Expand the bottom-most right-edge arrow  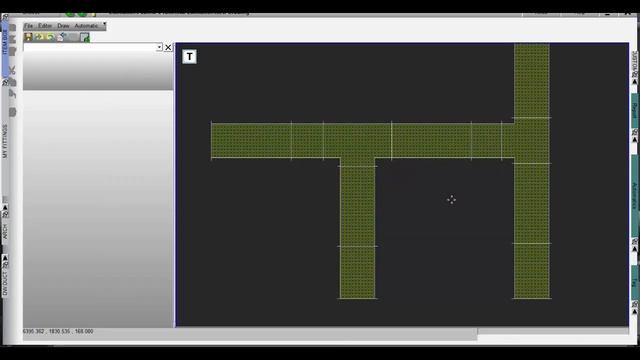tap(634, 311)
